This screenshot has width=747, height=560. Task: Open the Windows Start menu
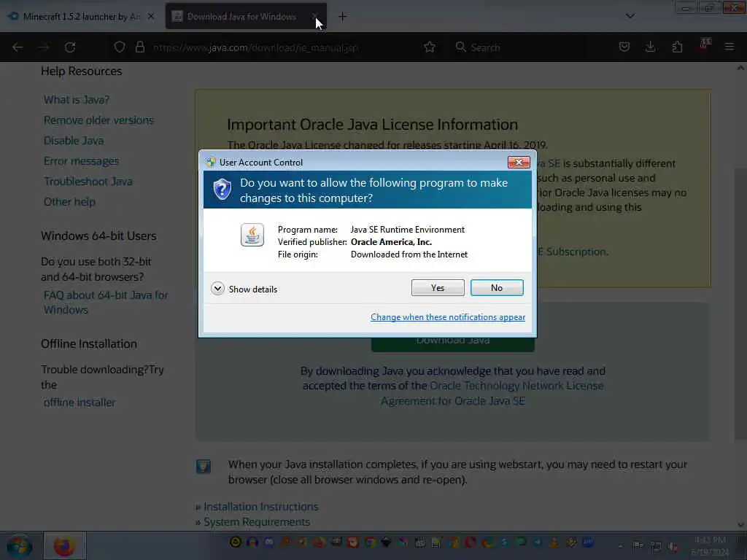click(20, 546)
